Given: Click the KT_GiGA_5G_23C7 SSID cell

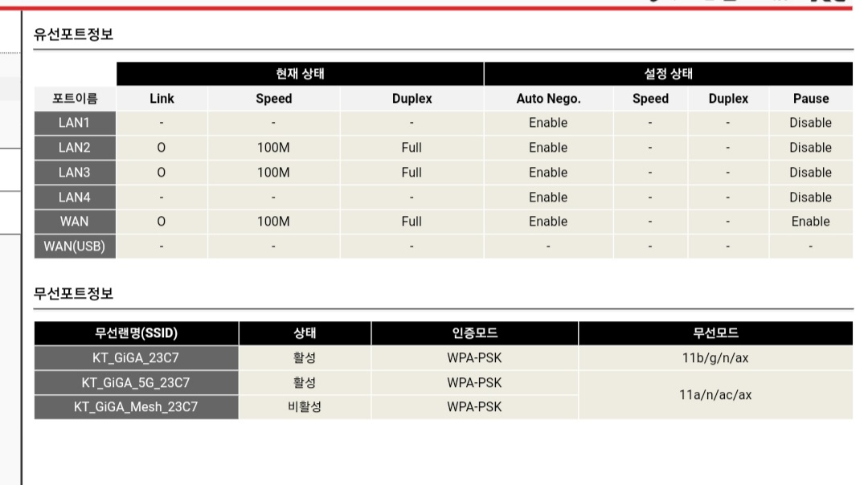Looking at the screenshot, I should point(136,382).
